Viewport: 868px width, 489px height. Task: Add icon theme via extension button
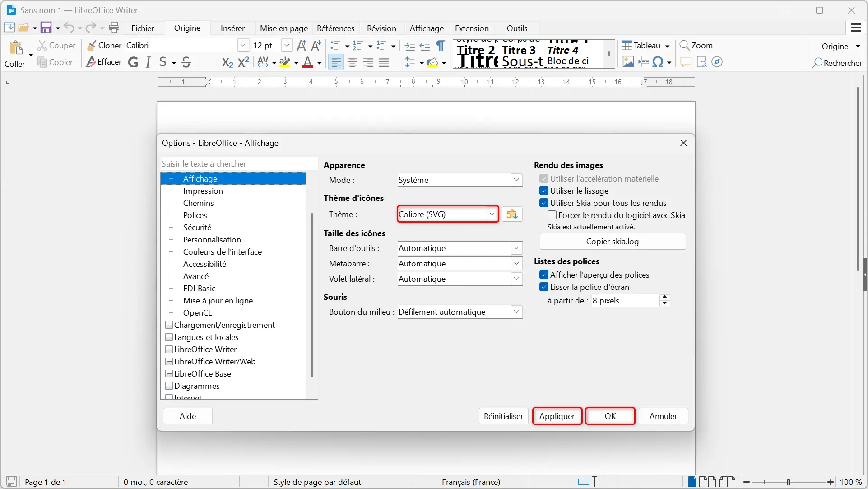(512, 214)
